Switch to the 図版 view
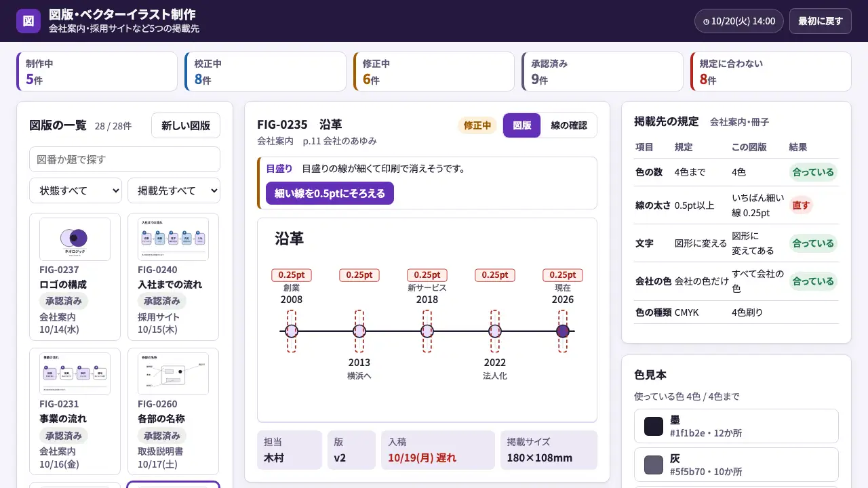Image resolution: width=868 pixels, height=488 pixels. pos(522,125)
